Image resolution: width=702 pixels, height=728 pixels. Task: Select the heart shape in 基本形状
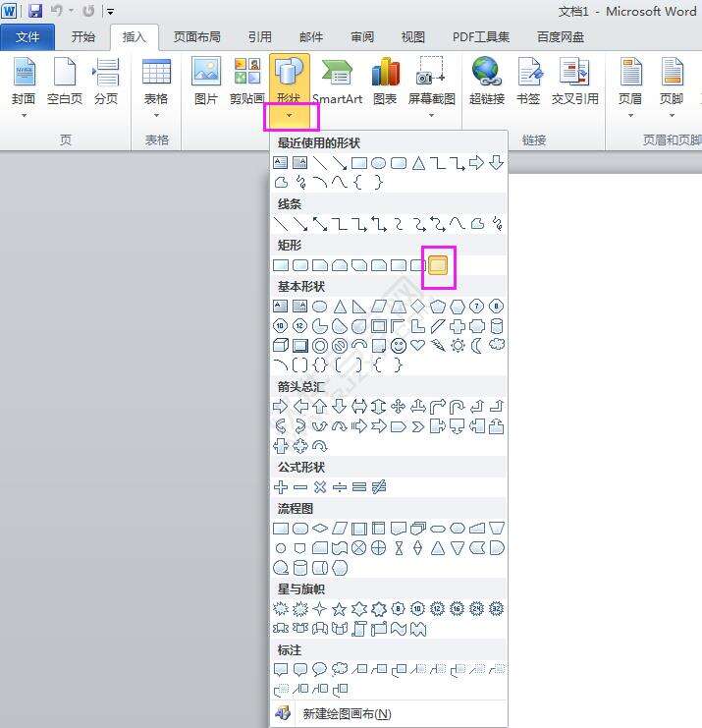click(418, 346)
